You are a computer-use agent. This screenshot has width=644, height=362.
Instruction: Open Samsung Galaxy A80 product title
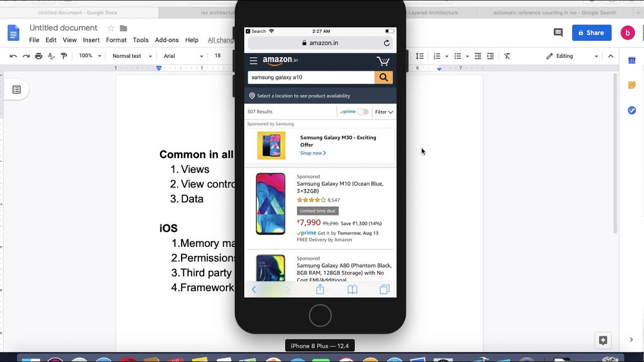click(344, 273)
